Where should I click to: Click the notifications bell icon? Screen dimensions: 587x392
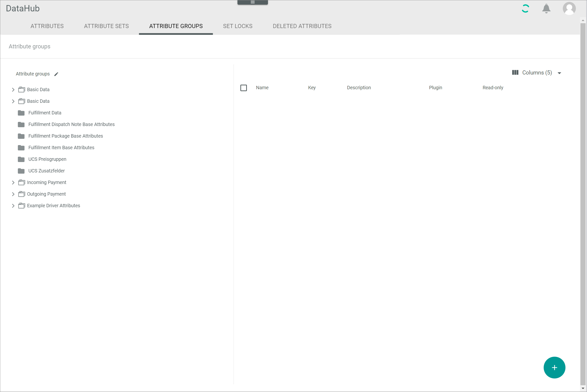(547, 8)
